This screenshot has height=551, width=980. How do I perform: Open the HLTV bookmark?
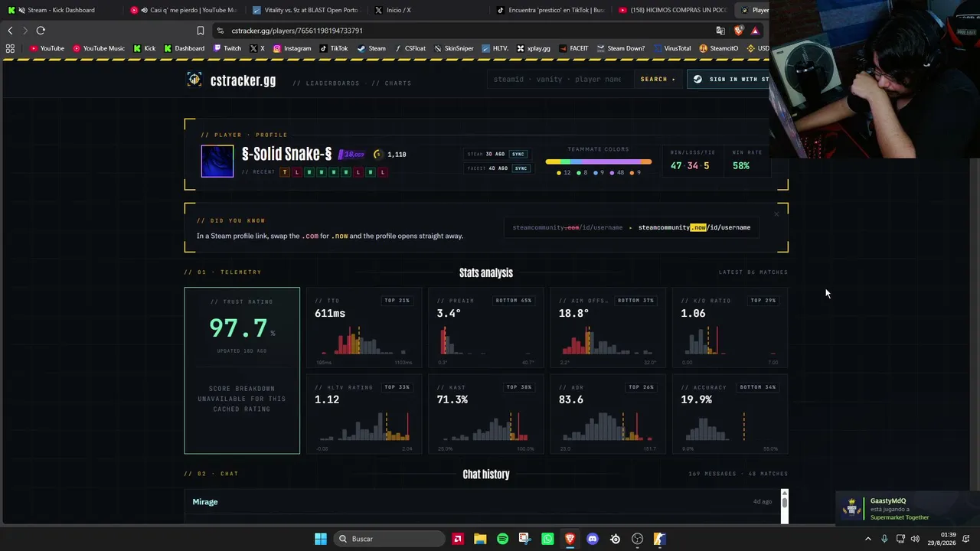495,48
